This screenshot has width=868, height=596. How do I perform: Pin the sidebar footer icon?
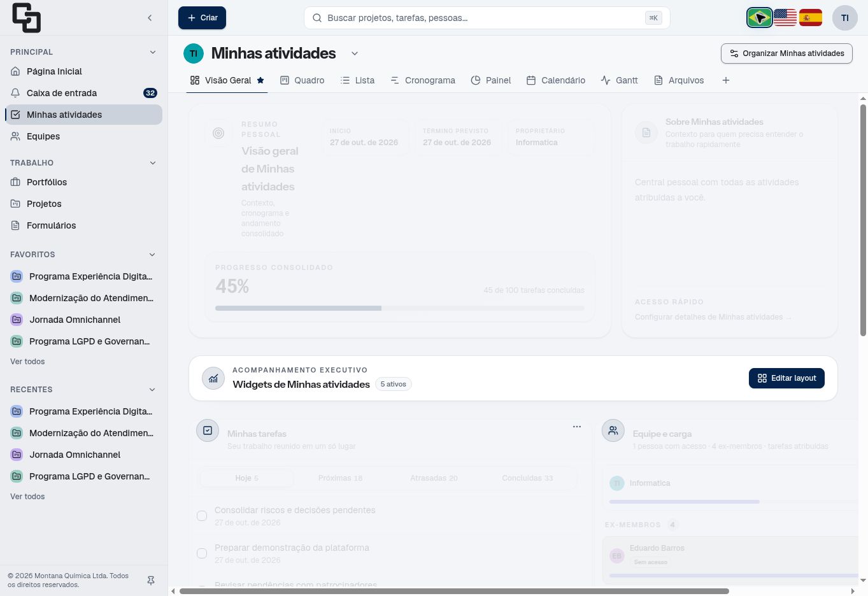tap(151, 581)
